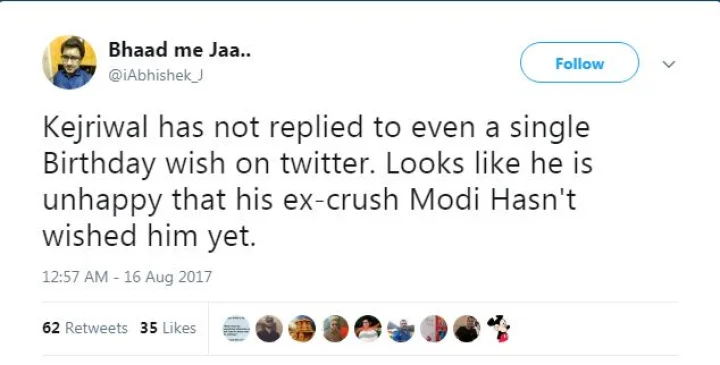Open the eighth liker avatar, man in black
The width and height of the screenshot is (720, 365).
467,328
